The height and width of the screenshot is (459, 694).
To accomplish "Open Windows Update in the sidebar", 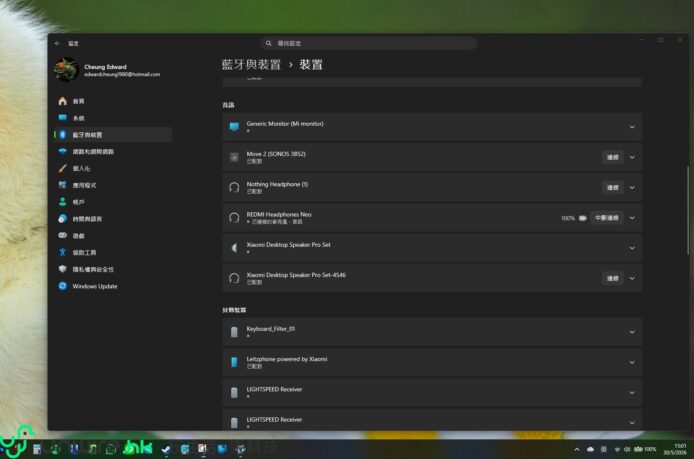I will pyautogui.click(x=113, y=286).
